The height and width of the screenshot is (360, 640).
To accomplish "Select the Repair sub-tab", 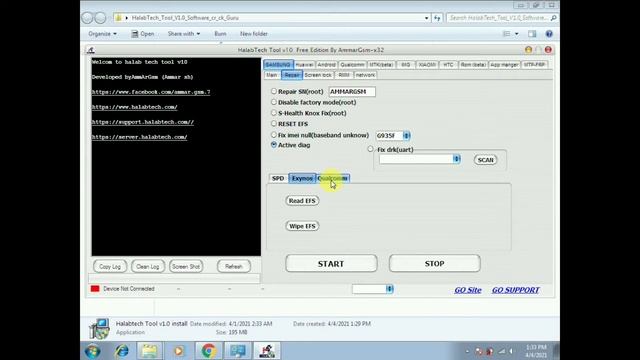I will tap(292, 75).
